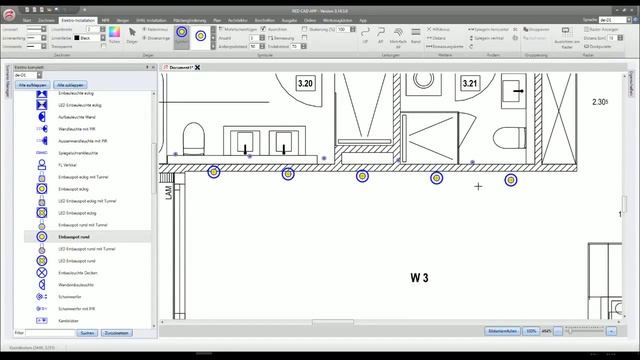Choose the Kanal tool
This screenshot has width=640, height=360.
(416, 36)
